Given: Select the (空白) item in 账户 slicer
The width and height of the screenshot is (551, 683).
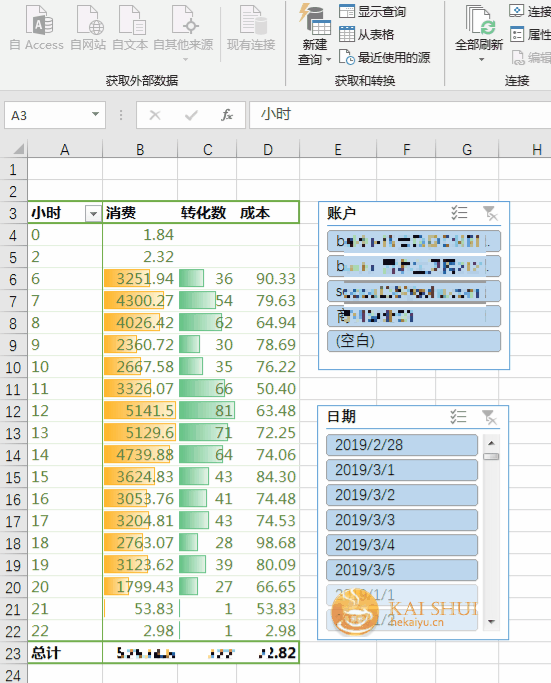Looking at the screenshot, I should pyautogui.click(x=413, y=341).
